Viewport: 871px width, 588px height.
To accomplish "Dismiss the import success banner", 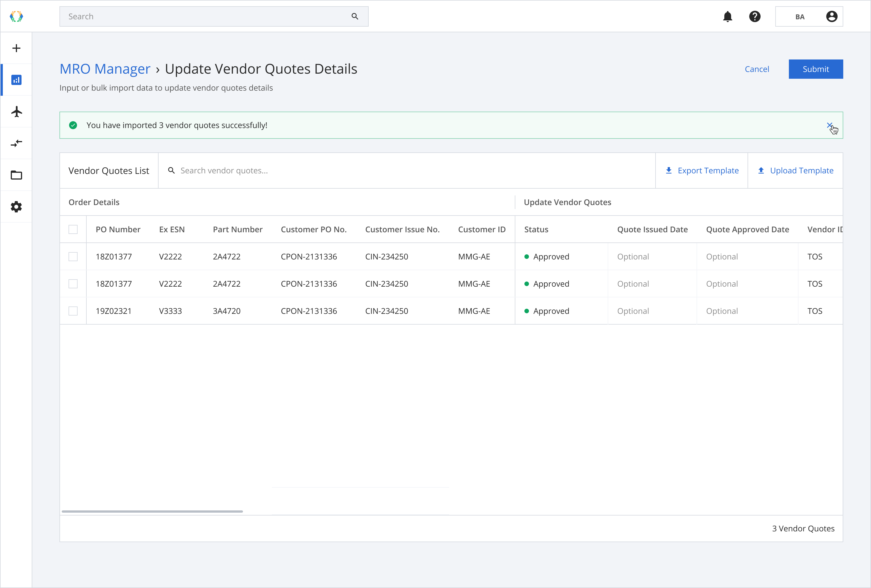I will tap(829, 125).
